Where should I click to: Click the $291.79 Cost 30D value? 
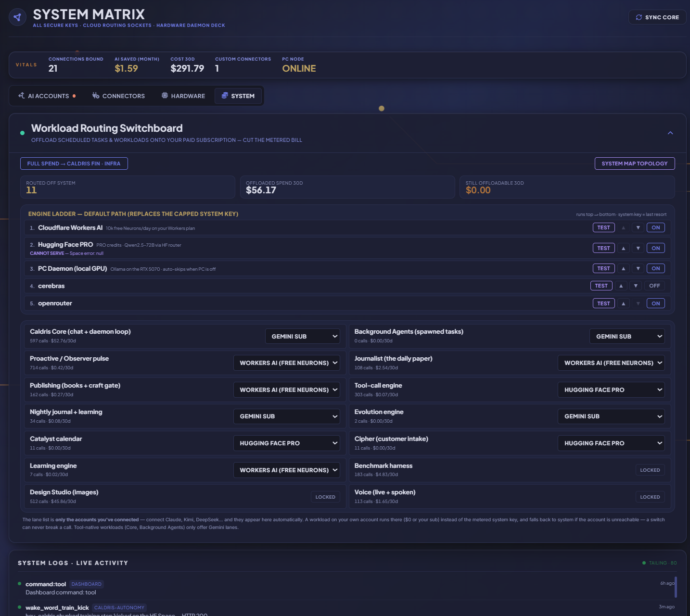coord(187,68)
